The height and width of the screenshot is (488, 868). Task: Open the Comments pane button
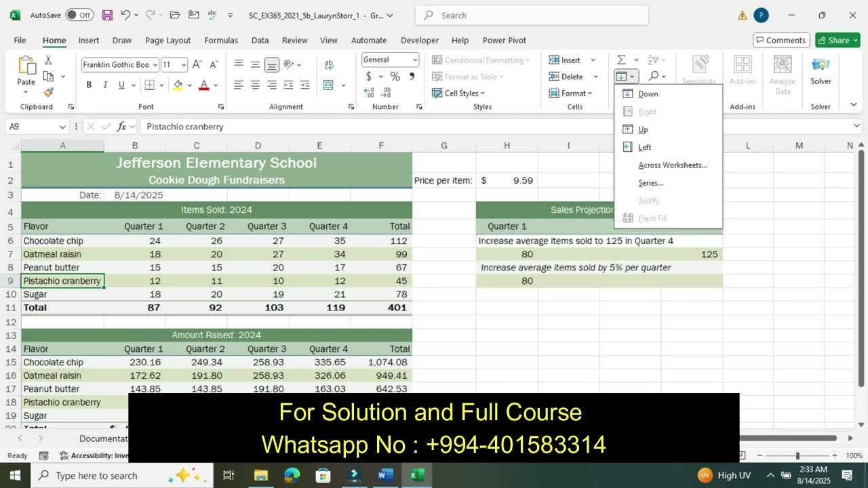pos(781,40)
